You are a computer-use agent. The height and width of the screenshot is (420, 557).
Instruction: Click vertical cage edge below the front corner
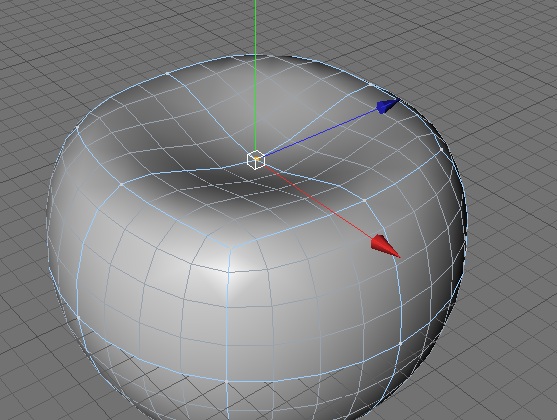point(227,314)
